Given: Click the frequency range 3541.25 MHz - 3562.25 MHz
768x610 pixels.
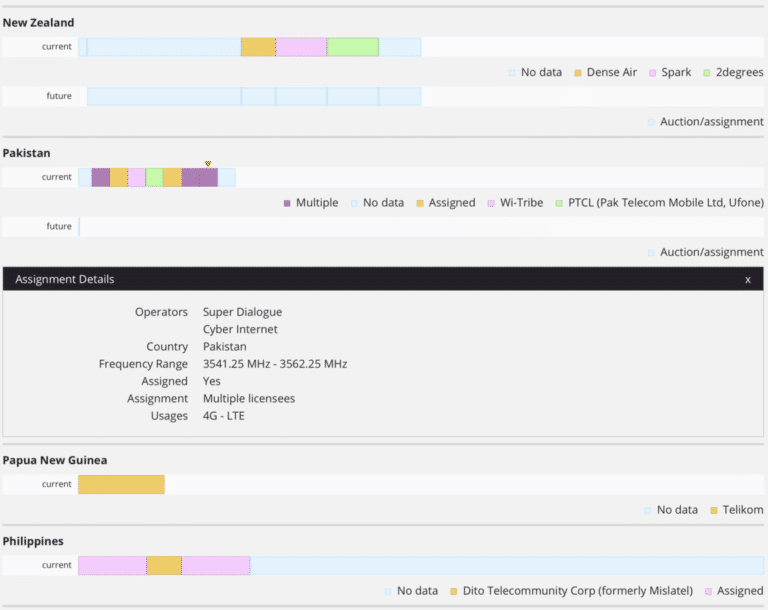Looking at the screenshot, I should (x=275, y=364).
